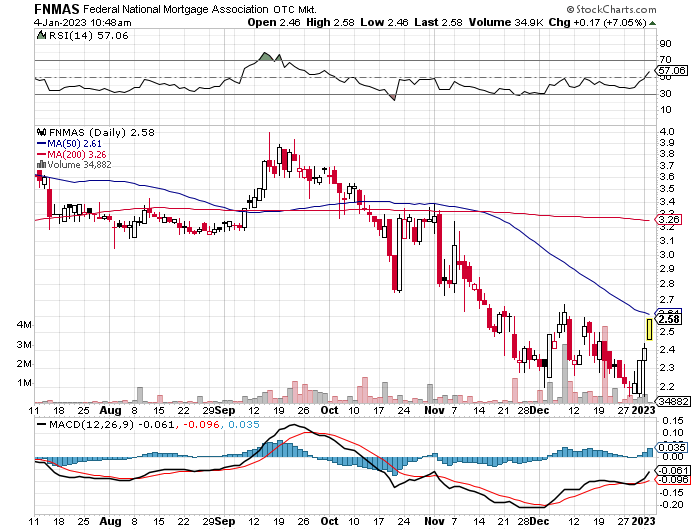Click the black MACD line legend marker

tap(42, 425)
